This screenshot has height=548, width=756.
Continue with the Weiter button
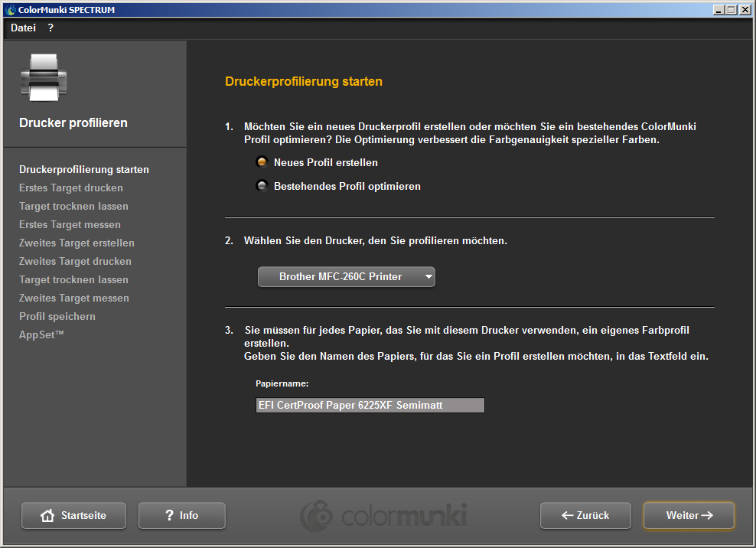689,515
